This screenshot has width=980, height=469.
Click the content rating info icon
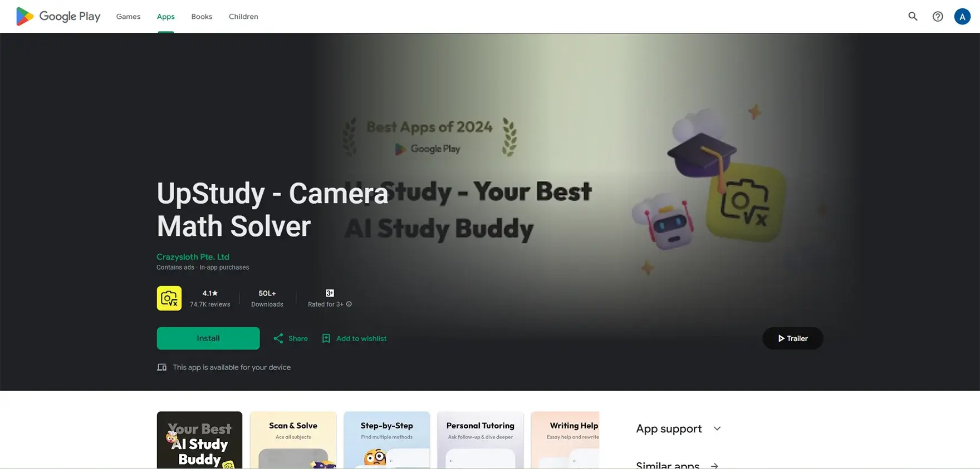349,304
